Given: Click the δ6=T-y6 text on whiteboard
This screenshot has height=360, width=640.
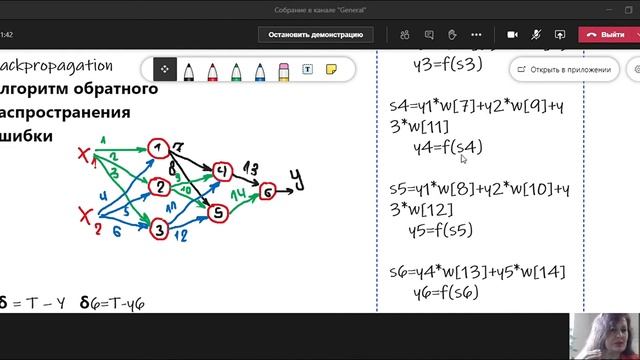Looking at the screenshot, I should coord(112,303).
